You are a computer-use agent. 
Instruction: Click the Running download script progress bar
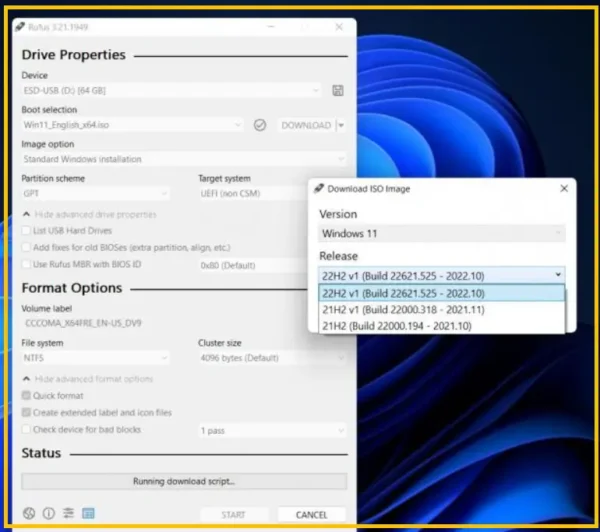184,481
